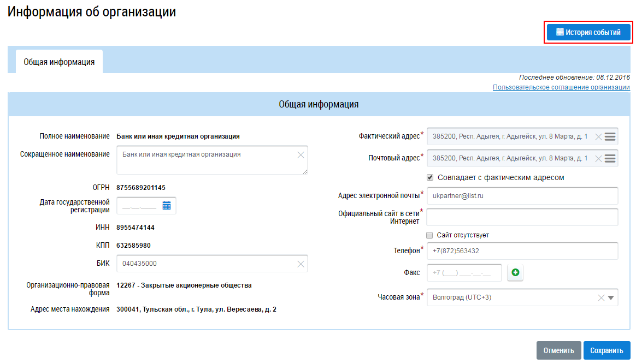Click the email address input field
This screenshot has width=636, height=364.
coord(522,195)
